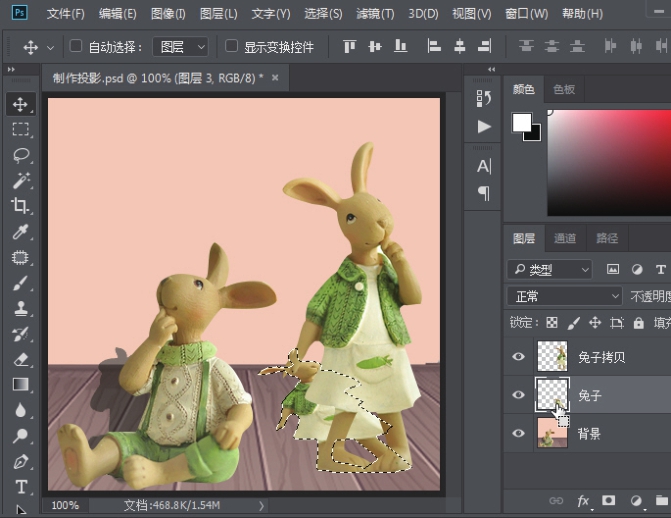
Task: Select the Eraser tool
Action: pyautogui.click(x=20, y=359)
